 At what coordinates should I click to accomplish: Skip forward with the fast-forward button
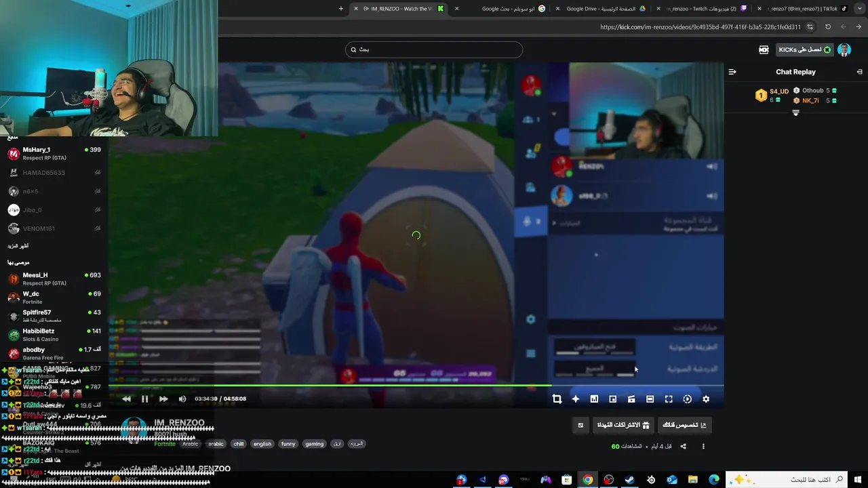[163, 399]
